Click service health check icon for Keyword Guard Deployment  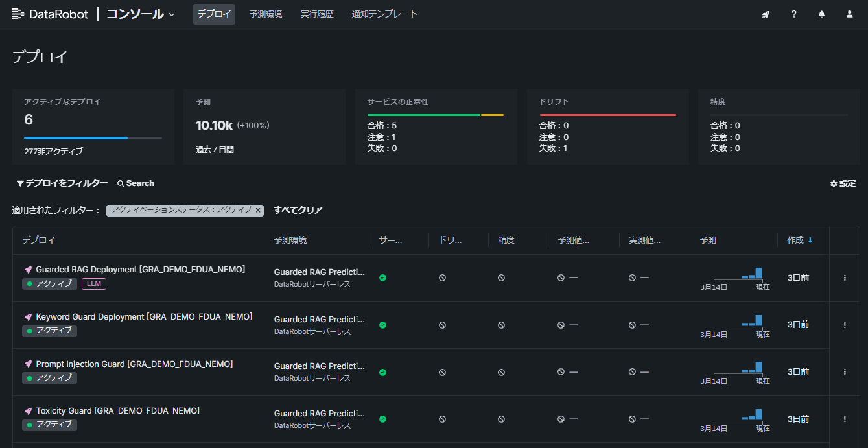[x=382, y=325]
